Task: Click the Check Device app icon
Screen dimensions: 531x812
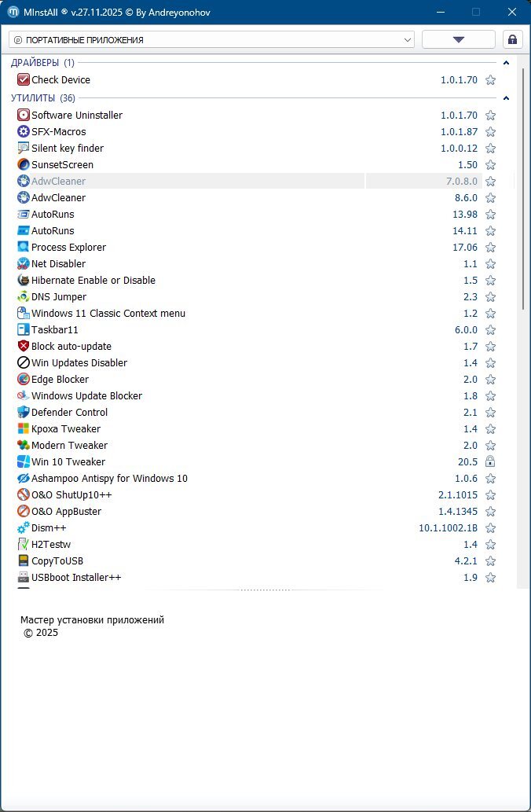Action: [x=23, y=79]
